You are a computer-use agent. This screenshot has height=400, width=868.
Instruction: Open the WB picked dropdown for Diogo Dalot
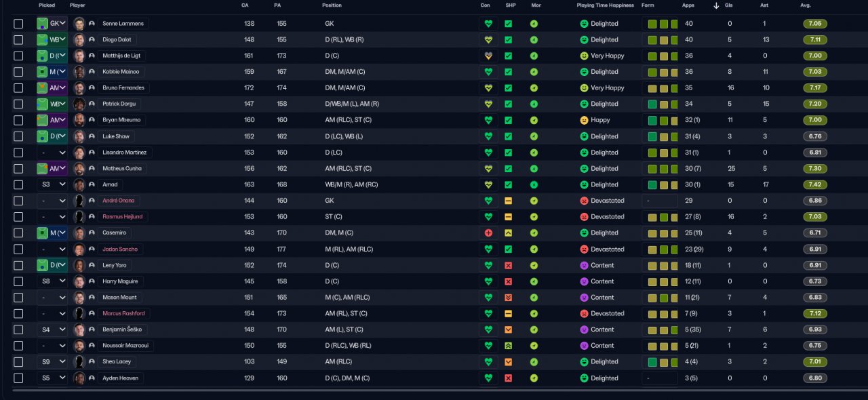click(52, 39)
